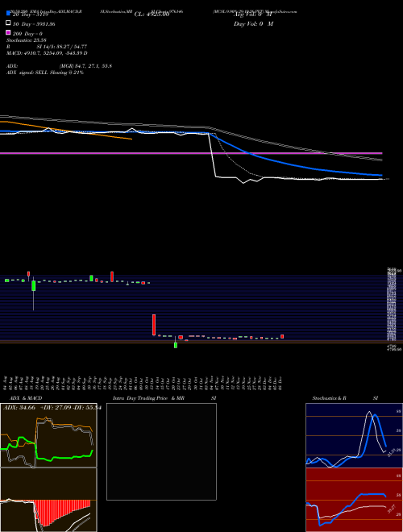
Task: Click the tall red candlestick in the lower price band
Action: tap(154, 325)
